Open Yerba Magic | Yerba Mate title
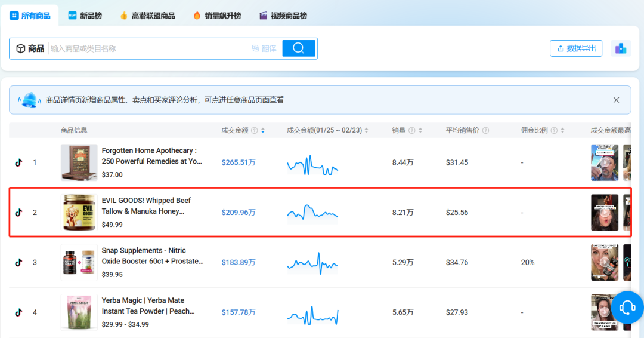This screenshot has height=338, width=644. click(x=148, y=306)
